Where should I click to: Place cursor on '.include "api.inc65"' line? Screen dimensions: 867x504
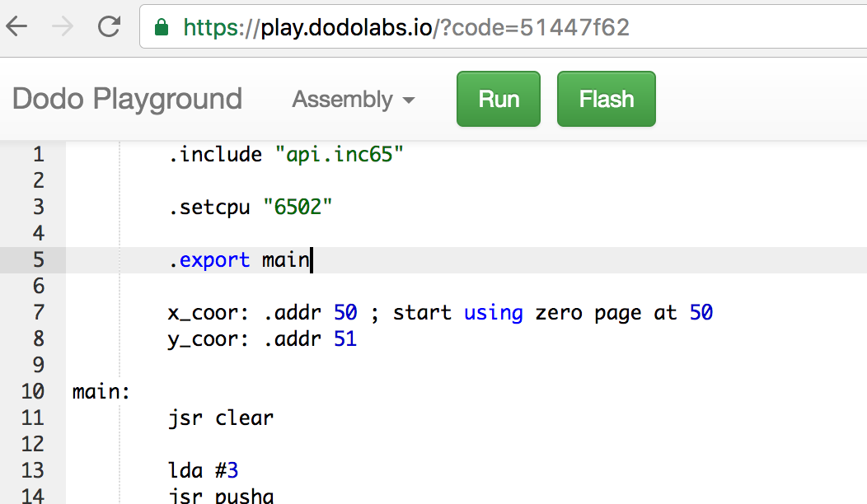pyautogui.click(x=286, y=154)
